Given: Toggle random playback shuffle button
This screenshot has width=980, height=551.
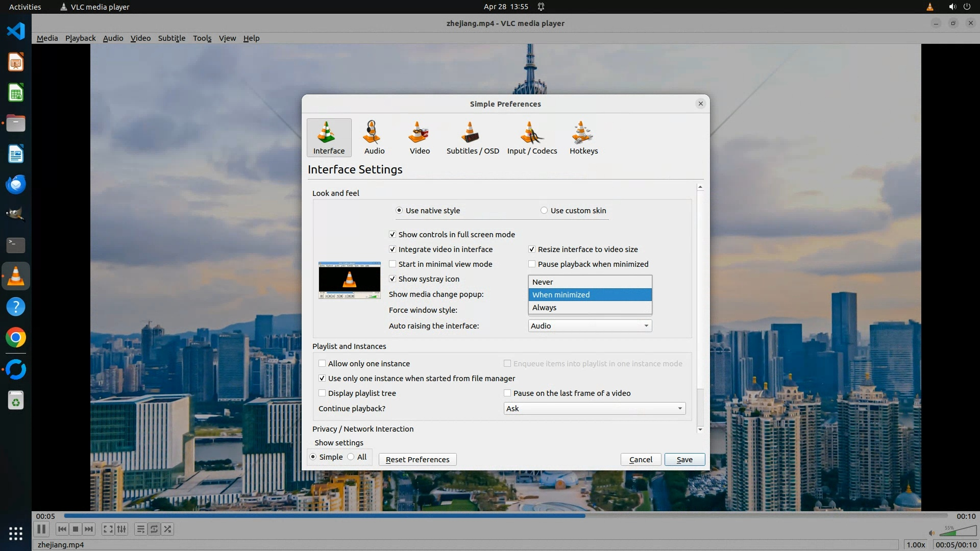Looking at the screenshot, I should click(168, 529).
